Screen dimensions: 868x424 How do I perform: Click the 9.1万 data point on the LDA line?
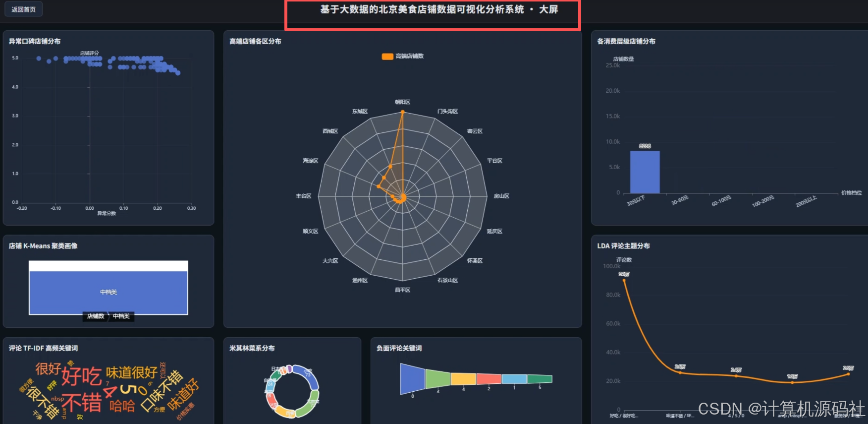624,281
